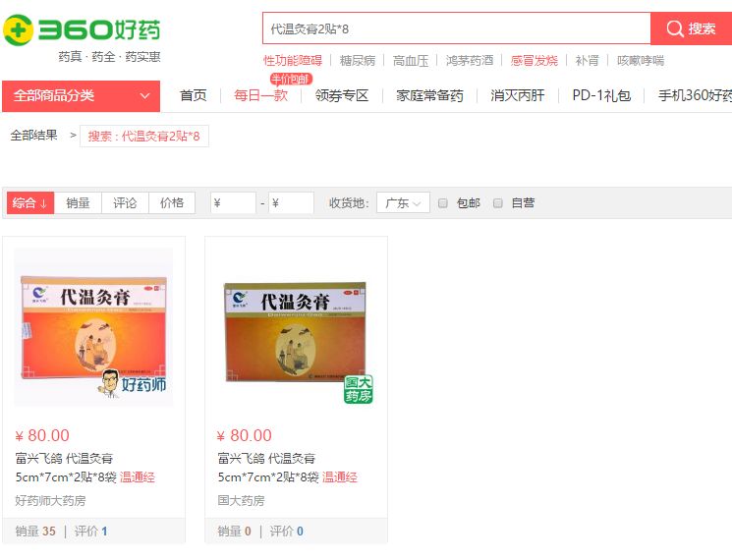This screenshot has width=732, height=560.
Task: Click the 好药师 pharmacist badge icon
Action: [133, 383]
